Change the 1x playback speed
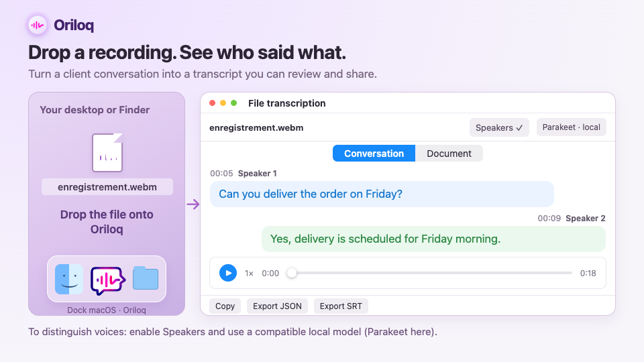 pos(249,274)
